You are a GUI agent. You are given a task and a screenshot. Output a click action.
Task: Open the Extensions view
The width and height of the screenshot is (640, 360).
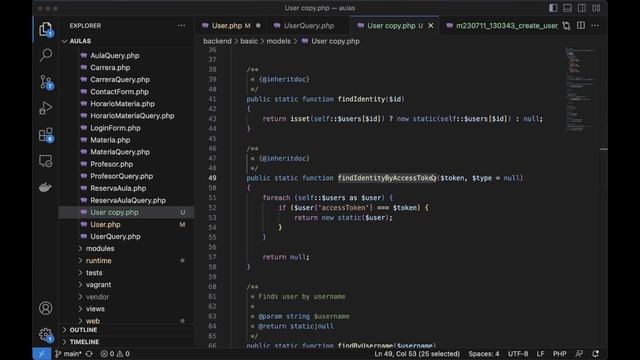[46, 135]
